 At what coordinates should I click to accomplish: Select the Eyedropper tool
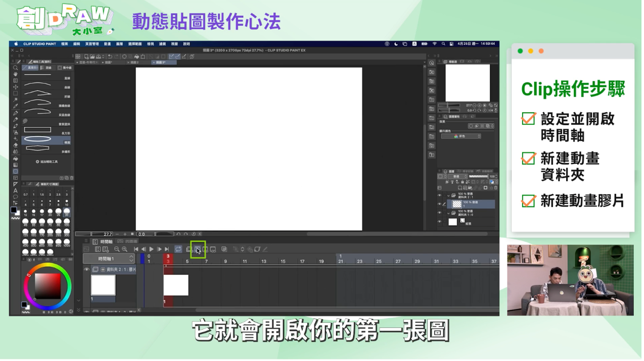click(x=16, y=106)
